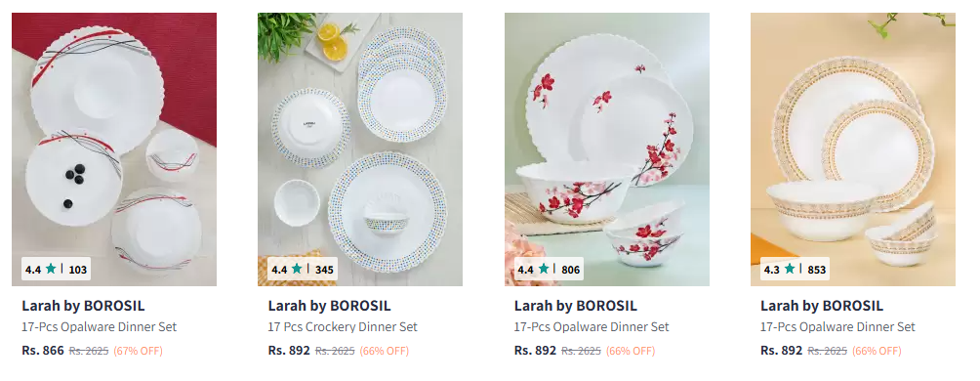Click the star icon beside the 345 count
Viewport: 980px width, 381px height.
(297, 269)
